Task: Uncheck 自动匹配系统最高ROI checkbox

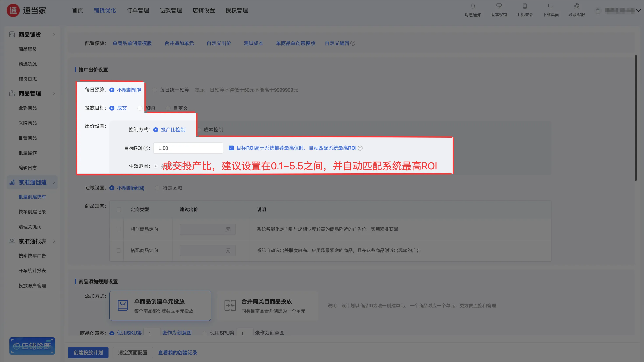Action: pyautogui.click(x=231, y=148)
